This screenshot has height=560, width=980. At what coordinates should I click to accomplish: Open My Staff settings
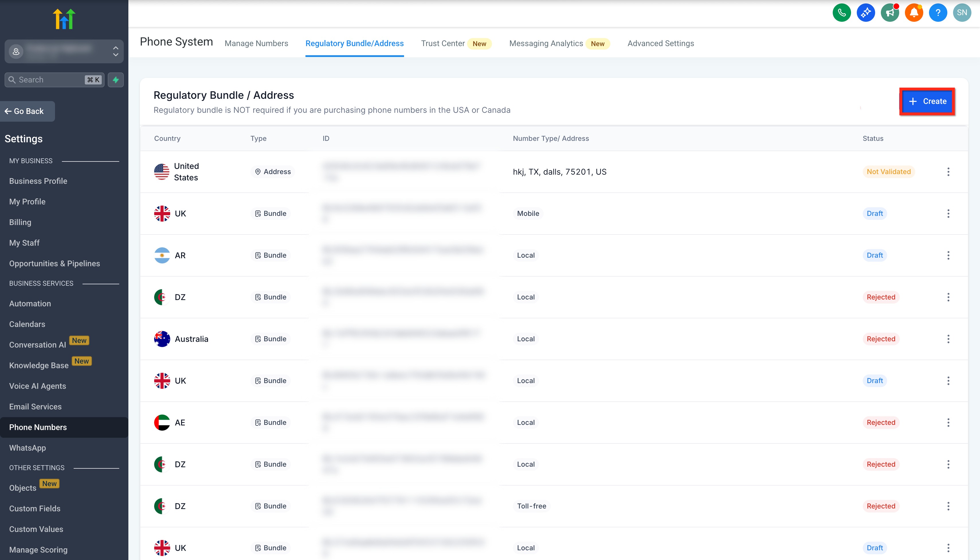point(24,243)
